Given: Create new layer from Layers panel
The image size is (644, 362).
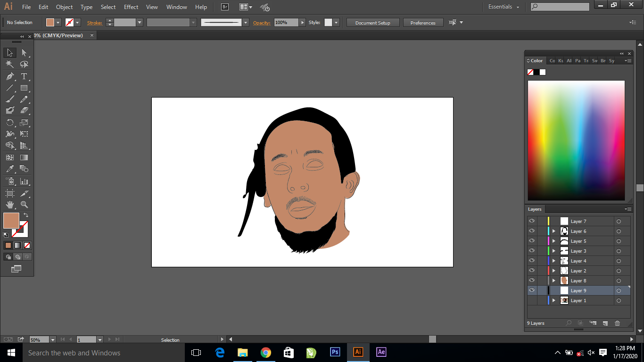Looking at the screenshot, I should [605, 323].
